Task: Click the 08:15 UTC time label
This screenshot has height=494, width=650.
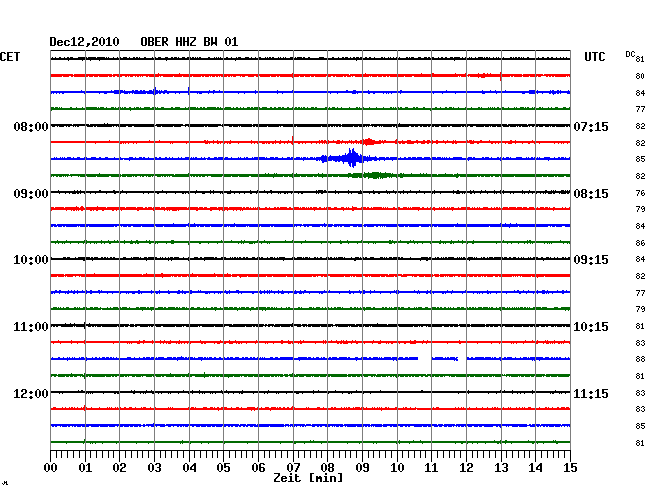Action: click(x=591, y=194)
